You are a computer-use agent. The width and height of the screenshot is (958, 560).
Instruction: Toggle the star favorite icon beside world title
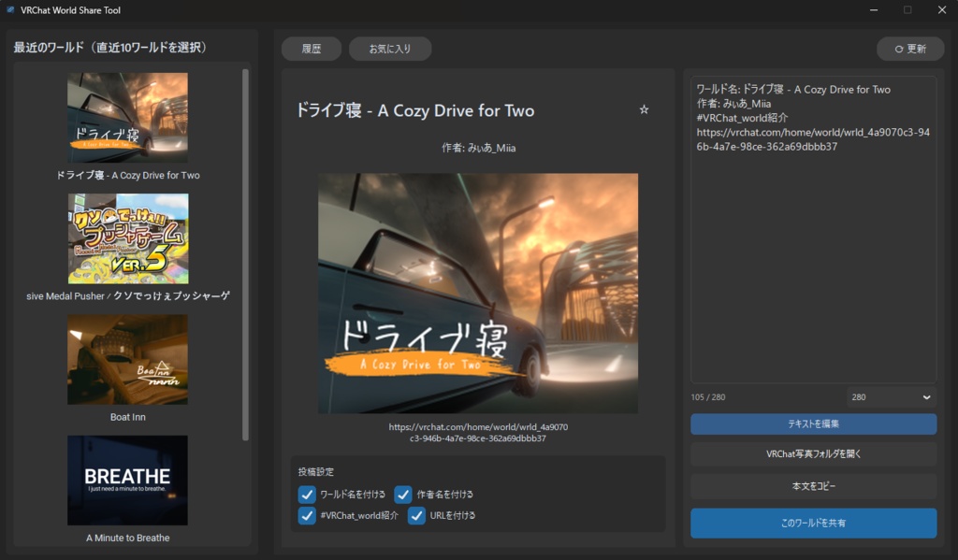(644, 109)
